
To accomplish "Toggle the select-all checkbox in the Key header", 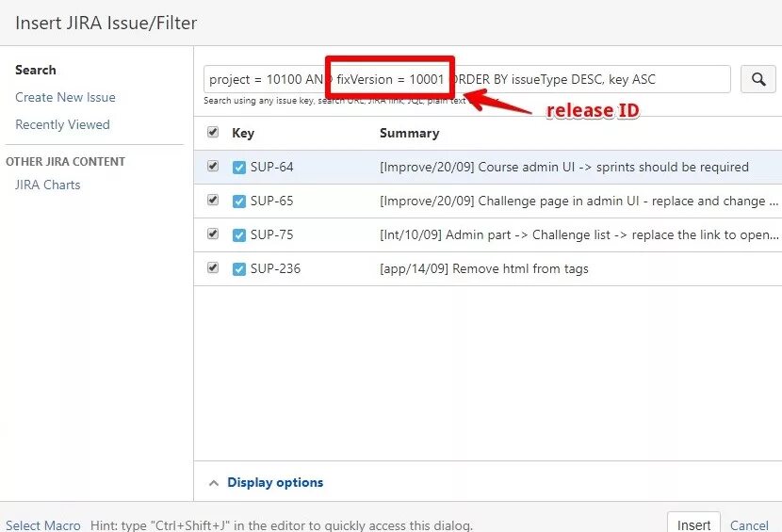I will tap(213, 132).
